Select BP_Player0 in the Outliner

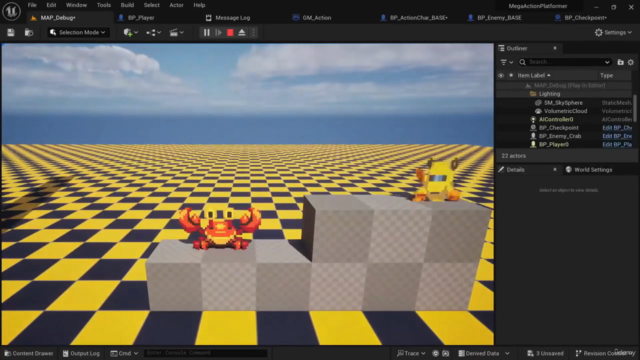pos(553,144)
